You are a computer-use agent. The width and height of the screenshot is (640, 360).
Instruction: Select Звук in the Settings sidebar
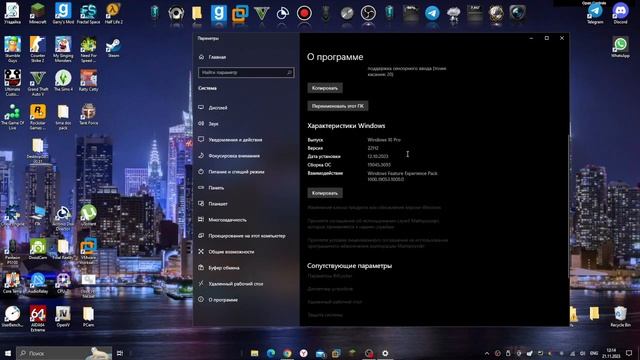213,124
